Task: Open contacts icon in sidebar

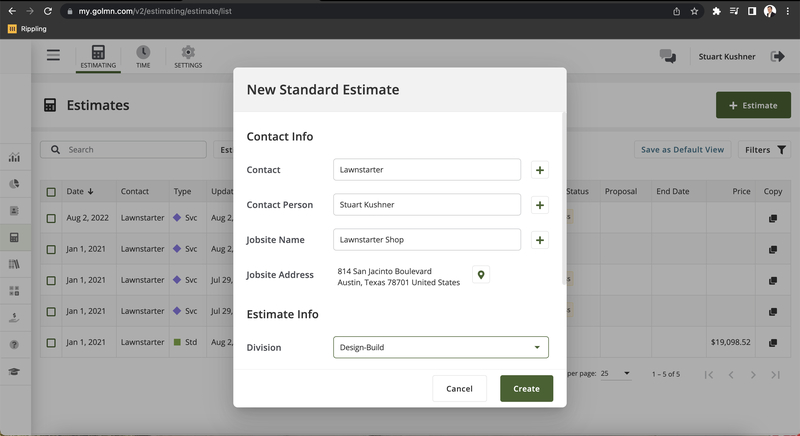Action: (14, 211)
